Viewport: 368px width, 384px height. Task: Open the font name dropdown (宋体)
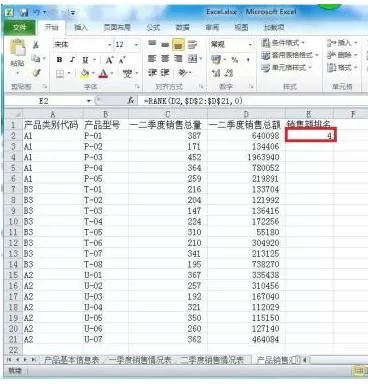tap(109, 45)
